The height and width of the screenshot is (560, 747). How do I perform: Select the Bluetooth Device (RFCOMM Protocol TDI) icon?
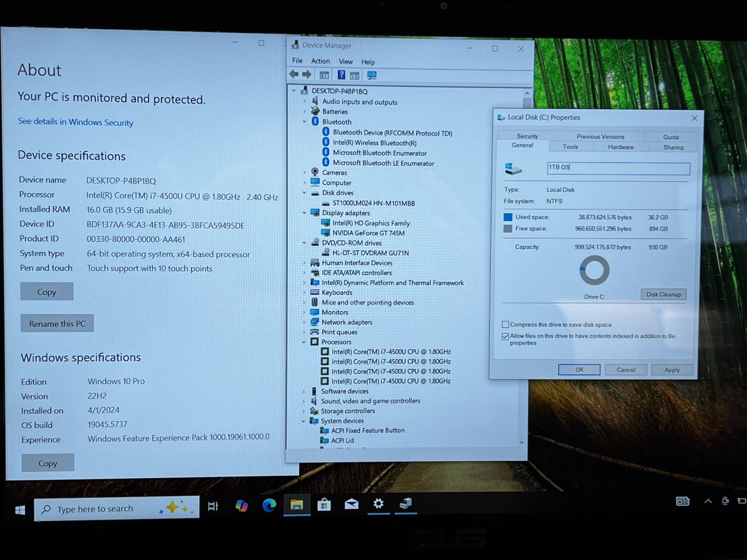pyautogui.click(x=326, y=133)
